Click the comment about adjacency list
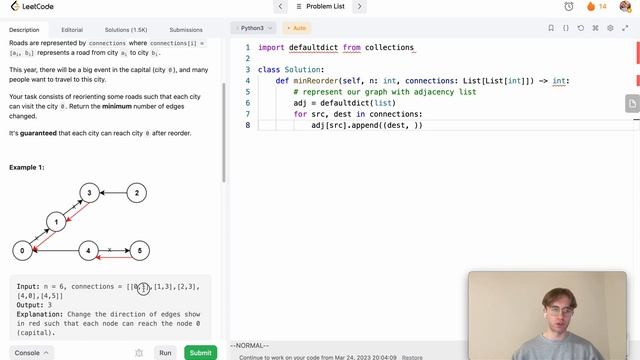This screenshot has height=360, width=640. [384, 92]
